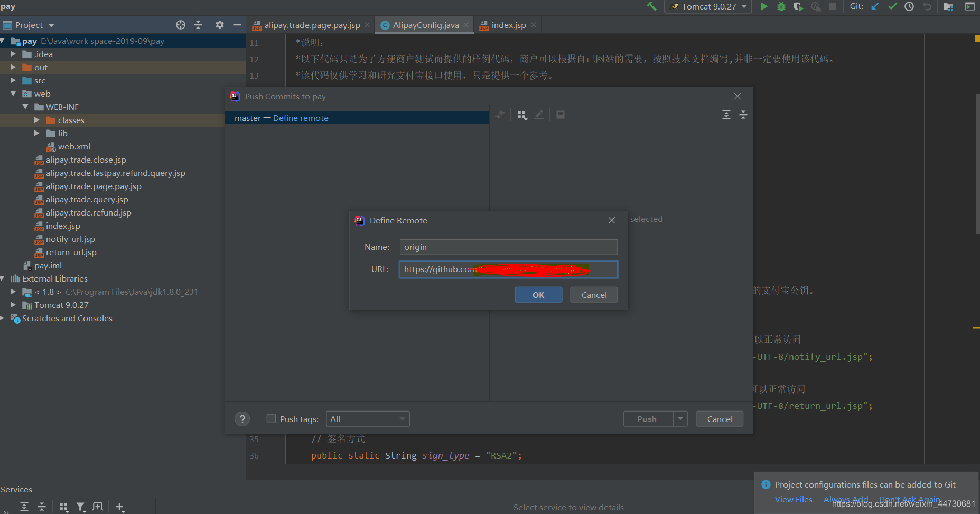Click the search everywhere window icon

(970, 6)
